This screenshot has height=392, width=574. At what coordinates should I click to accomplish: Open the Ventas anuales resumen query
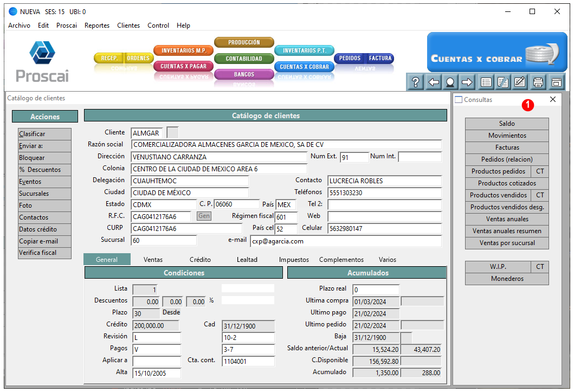(x=507, y=231)
